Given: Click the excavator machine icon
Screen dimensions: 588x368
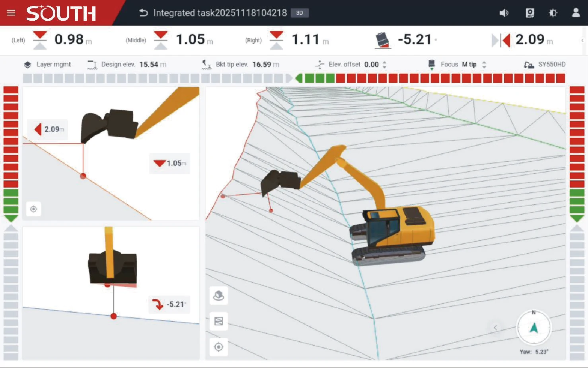Looking at the screenshot, I should tap(529, 65).
